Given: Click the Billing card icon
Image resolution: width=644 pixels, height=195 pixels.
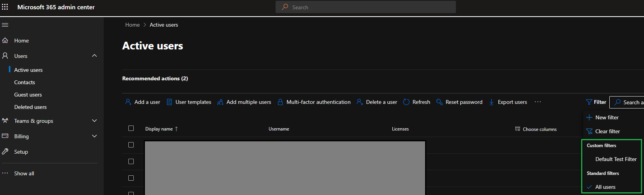Looking at the screenshot, I should (x=5, y=136).
